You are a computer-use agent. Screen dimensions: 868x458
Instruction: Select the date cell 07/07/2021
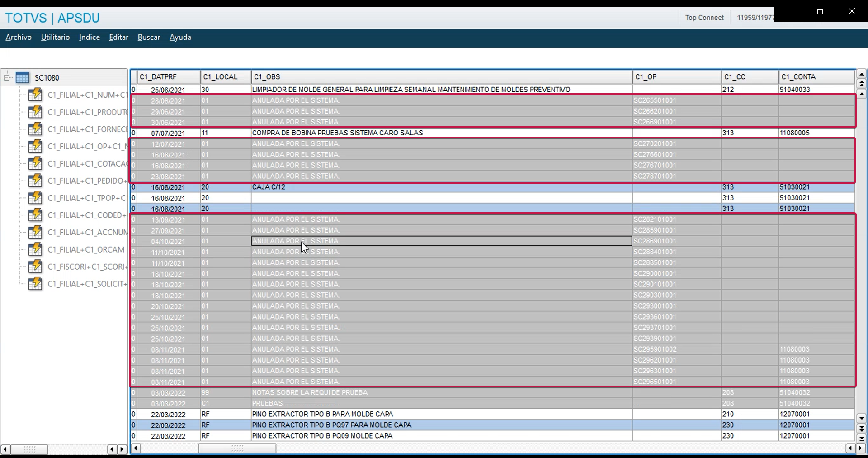(x=169, y=133)
